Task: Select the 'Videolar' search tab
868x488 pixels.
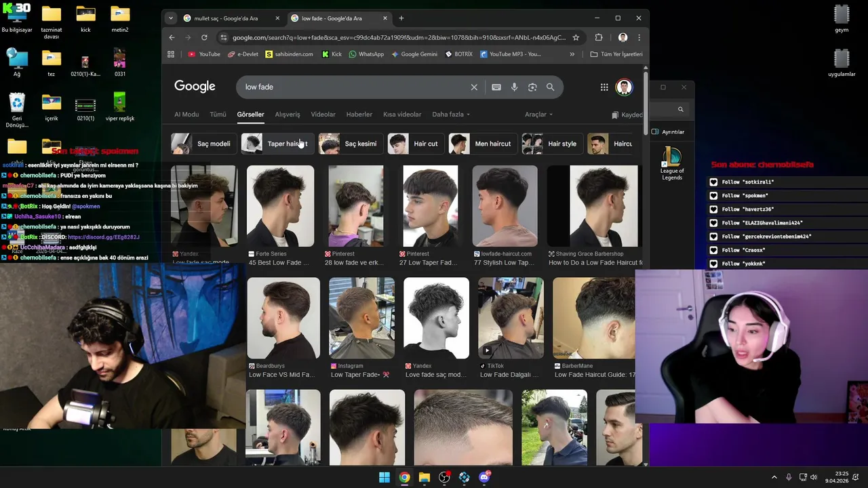Action: coord(323,115)
